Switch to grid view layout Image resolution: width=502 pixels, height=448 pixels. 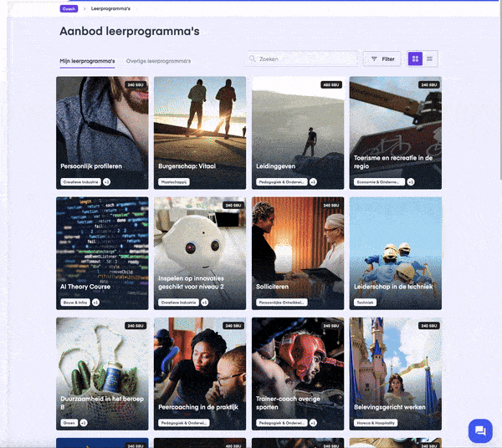pyautogui.click(x=415, y=59)
